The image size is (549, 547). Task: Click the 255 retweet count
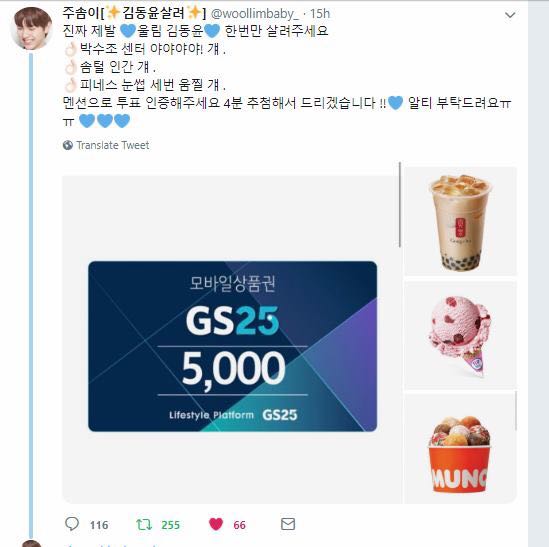click(171, 525)
